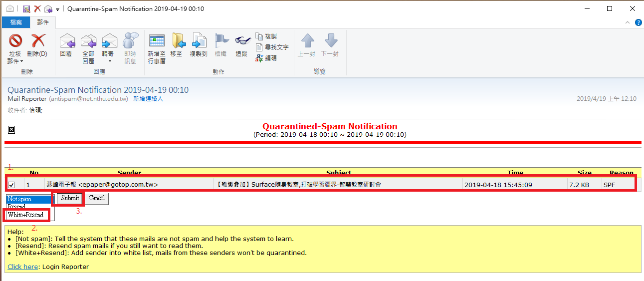Select White+Resend in the action list

26,215
